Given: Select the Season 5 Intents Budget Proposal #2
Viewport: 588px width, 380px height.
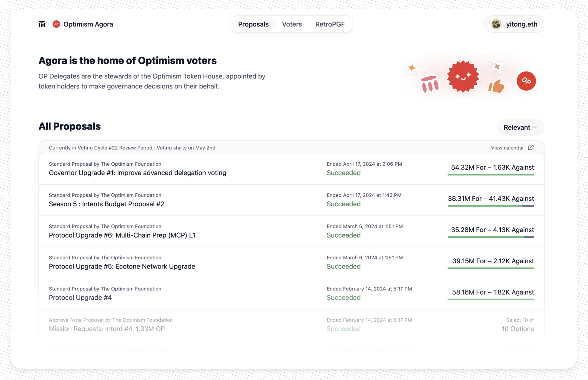Looking at the screenshot, I should click(107, 204).
